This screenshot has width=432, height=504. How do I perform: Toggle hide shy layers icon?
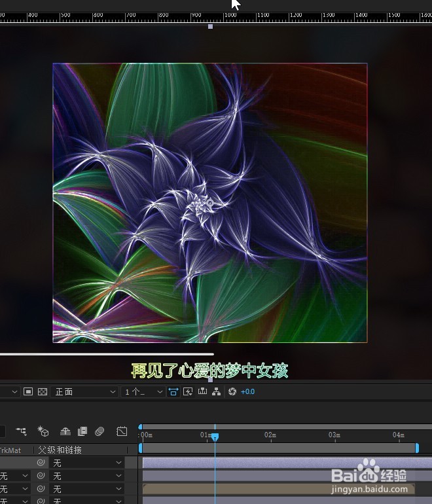(65, 431)
